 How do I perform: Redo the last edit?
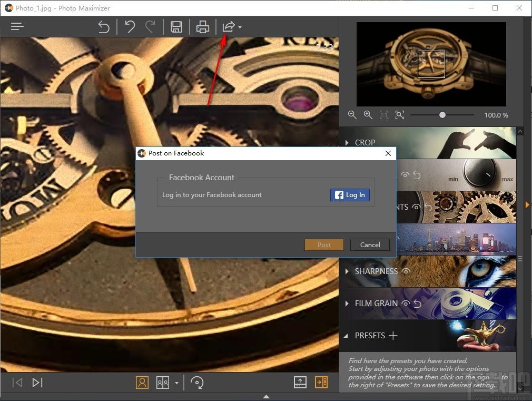pyautogui.click(x=150, y=26)
